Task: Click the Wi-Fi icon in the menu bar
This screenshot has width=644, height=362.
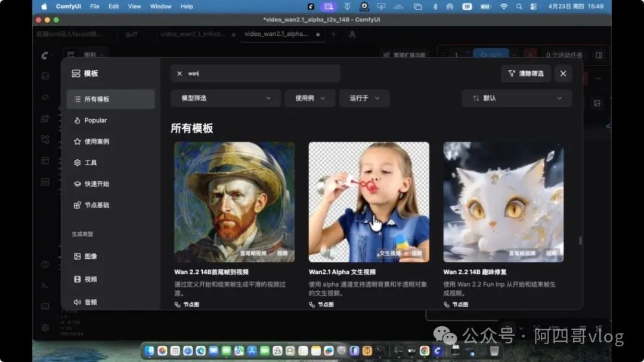Action: [503, 7]
